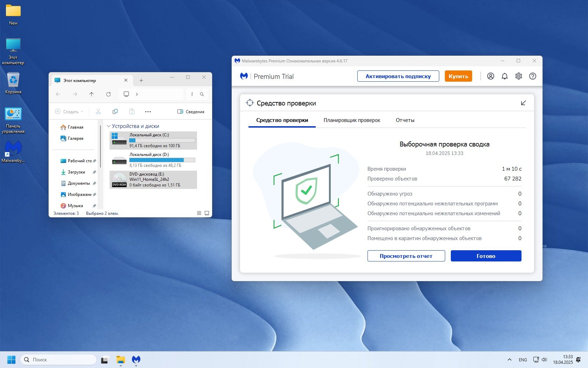This screenshot has width=588, height=368.
Task: Select the Recycle Bin (Корзина) desktop icon
Action: [13, 83]
